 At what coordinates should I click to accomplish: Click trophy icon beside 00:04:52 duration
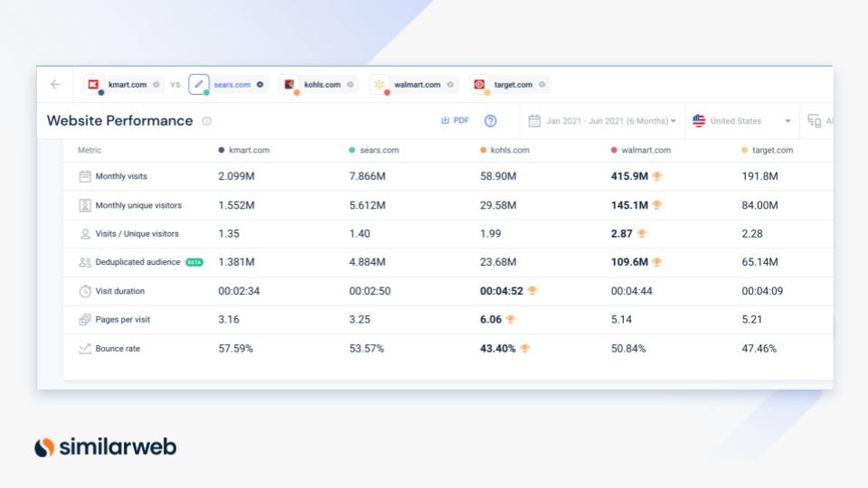[533, 290]
